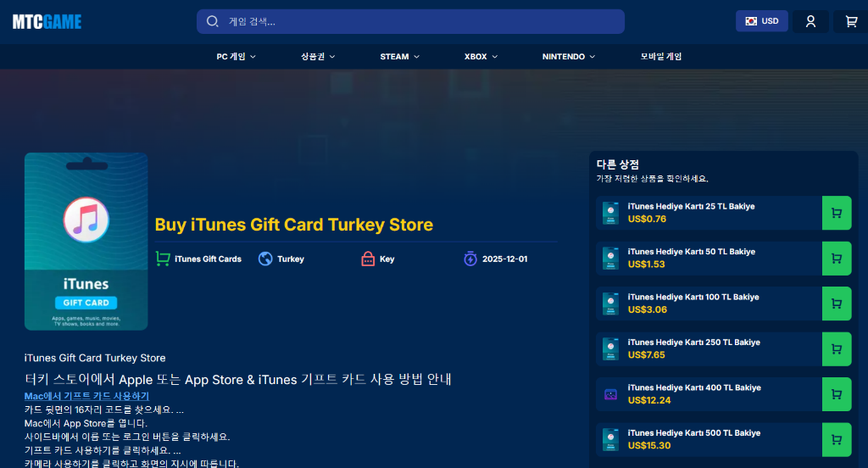Open the shopping cart icon in header

pyautogui.click(x=850, y=21)
